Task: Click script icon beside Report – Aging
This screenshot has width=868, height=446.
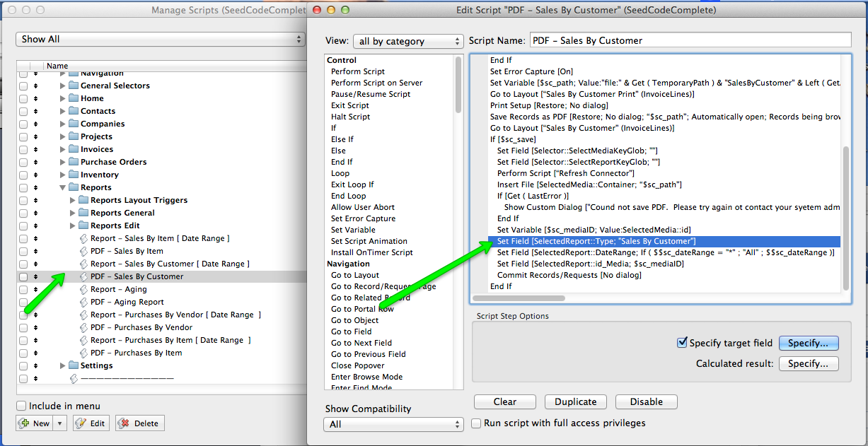Action: pyautogui.click(x=83, y=289)
